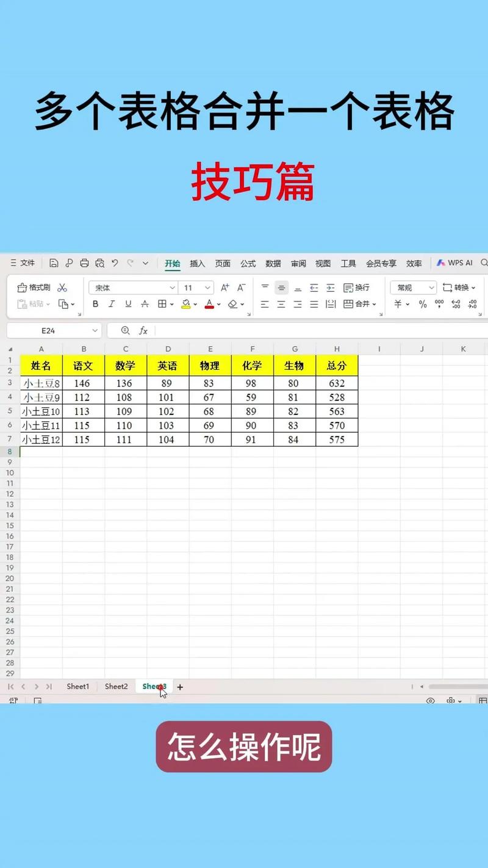
Task: Select the format painter (格式刷) tool
Action: (x=34, y=287)
